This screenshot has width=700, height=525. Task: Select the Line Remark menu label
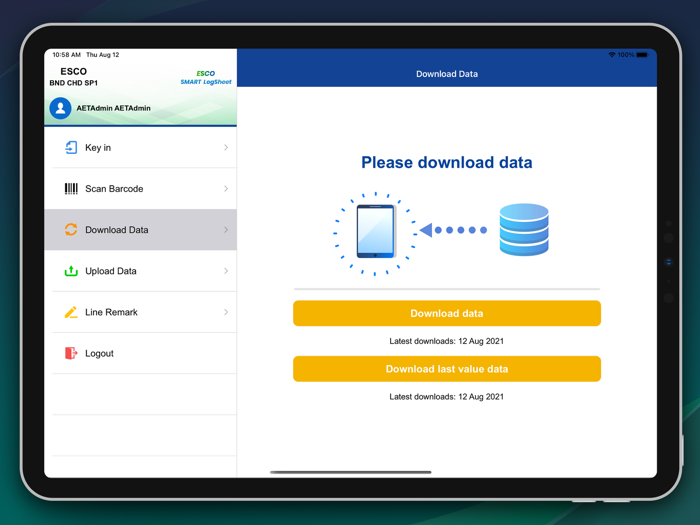pyautogui.click(x=111, y=312)
